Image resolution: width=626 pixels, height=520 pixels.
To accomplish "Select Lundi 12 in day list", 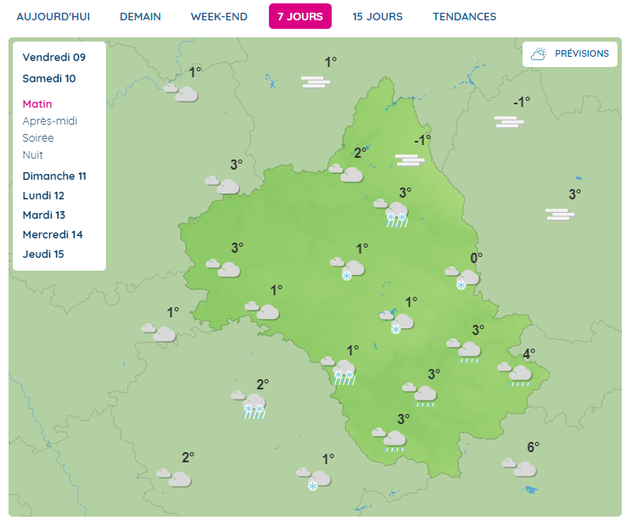I will tap(43, 196).
